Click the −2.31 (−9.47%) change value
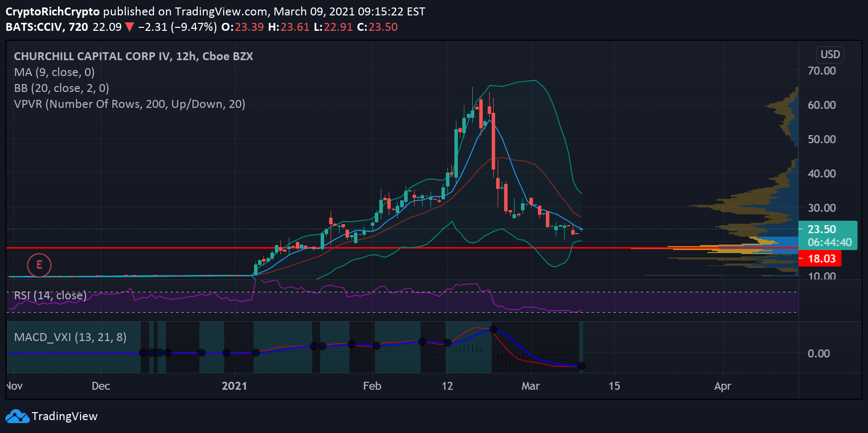This screenshot has height=433, width=868. [x=177, y=27]
